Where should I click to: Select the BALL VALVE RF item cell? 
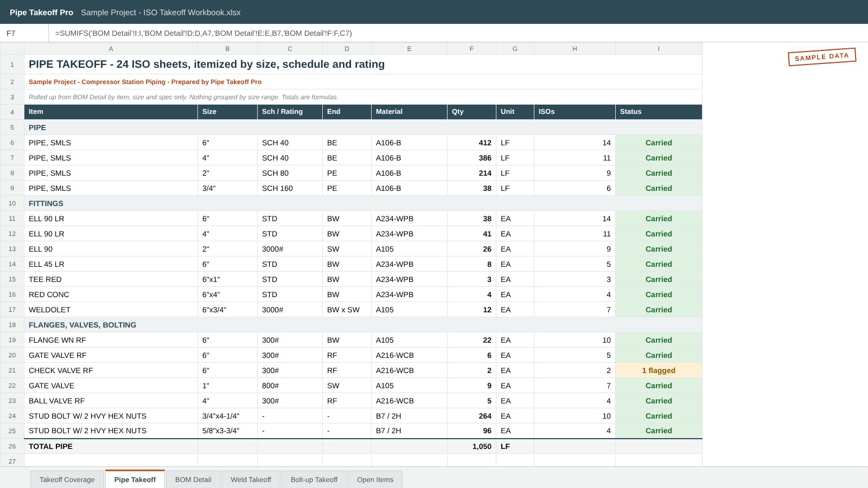tap(111, 401)
